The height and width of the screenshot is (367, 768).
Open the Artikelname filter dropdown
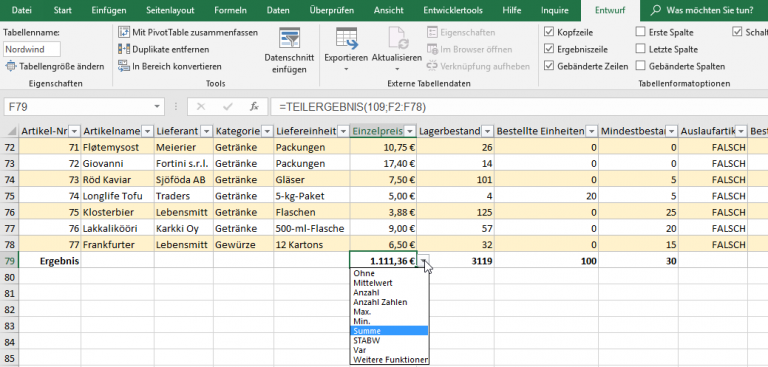147,131
